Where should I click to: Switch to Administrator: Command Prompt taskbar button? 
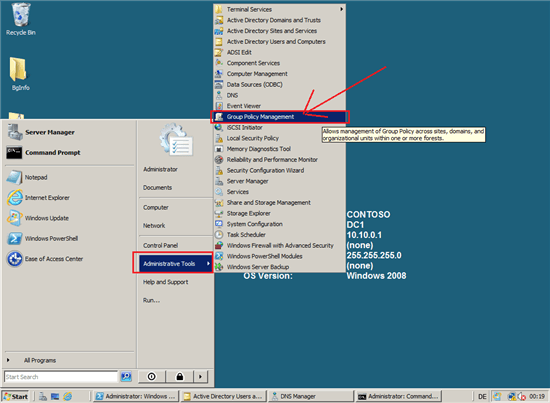(398, 396)
